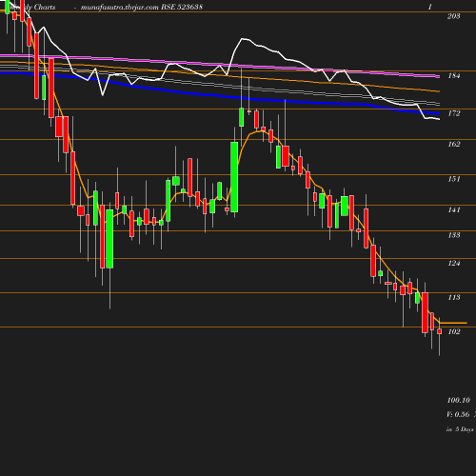
Task: Select the 133 price axis label
Action: 454,235
